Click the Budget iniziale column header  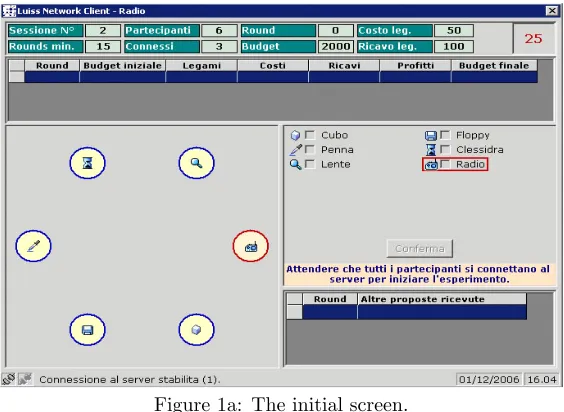pyautogui.click(x=122, y=65)
